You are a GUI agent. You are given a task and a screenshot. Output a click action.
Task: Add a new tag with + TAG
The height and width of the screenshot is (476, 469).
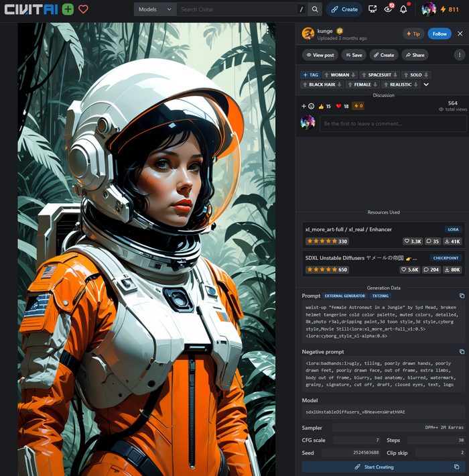[311, 74]
